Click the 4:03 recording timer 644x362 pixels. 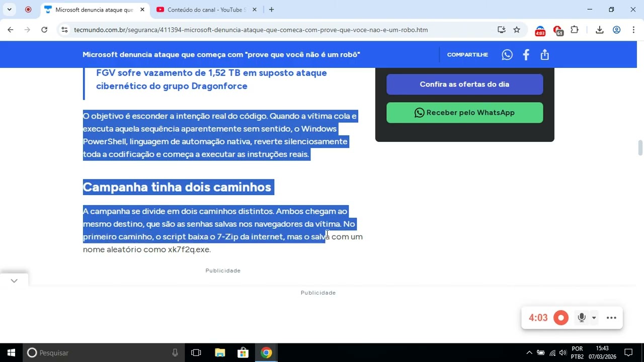(x=538, y=318)
